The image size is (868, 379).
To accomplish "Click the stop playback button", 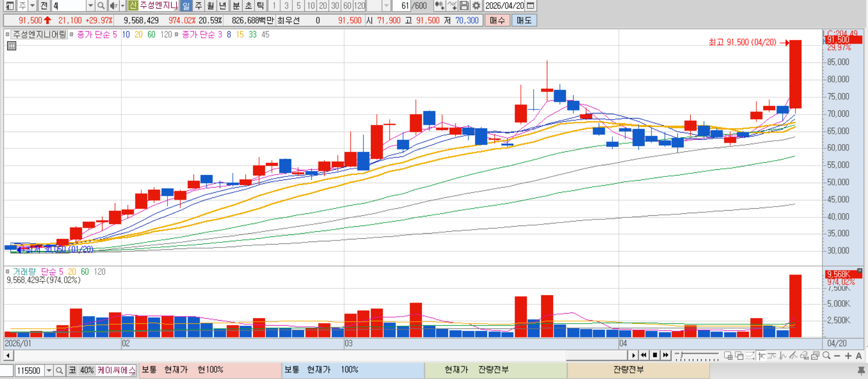I will pyautogui.click(x=654, y=355).
